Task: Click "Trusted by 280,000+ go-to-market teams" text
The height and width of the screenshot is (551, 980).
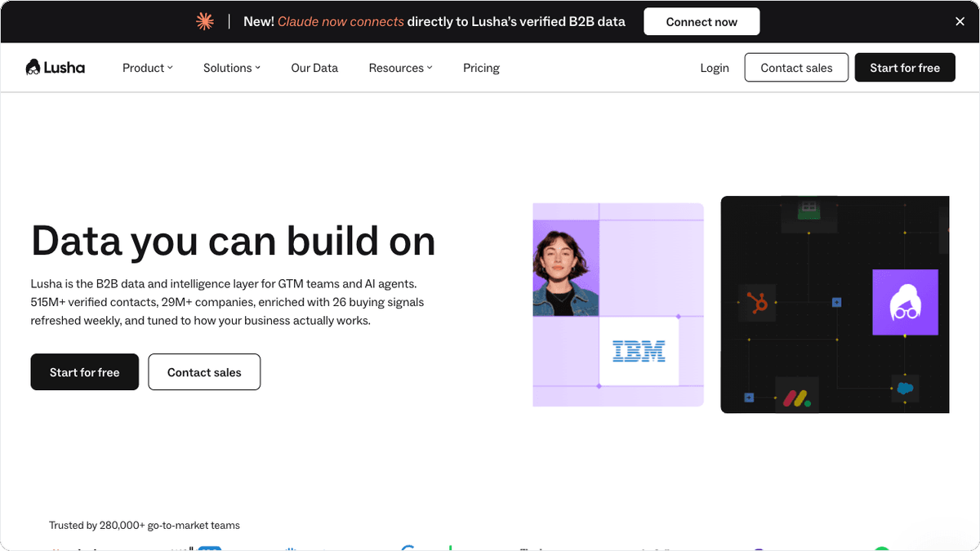Action: click(x=145, y=525)
